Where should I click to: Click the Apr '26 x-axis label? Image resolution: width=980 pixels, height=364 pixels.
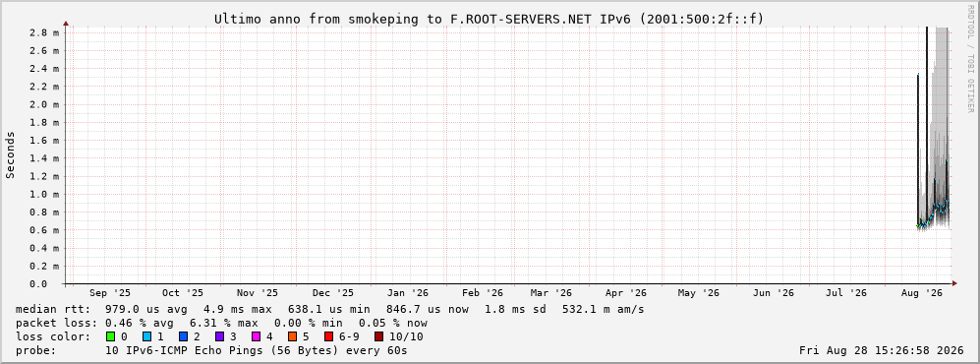pos(625,293)
